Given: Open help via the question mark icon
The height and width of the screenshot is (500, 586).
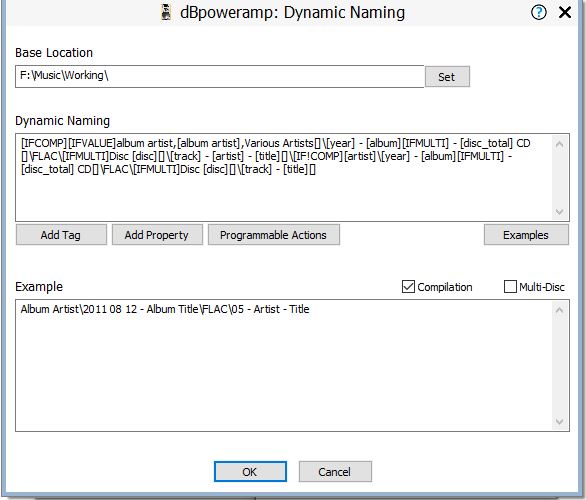Looking at the screenshot, I should pos(539,12).
